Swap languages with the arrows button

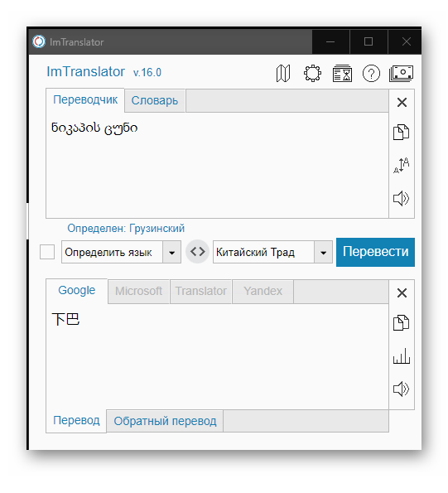coord(197,252)
